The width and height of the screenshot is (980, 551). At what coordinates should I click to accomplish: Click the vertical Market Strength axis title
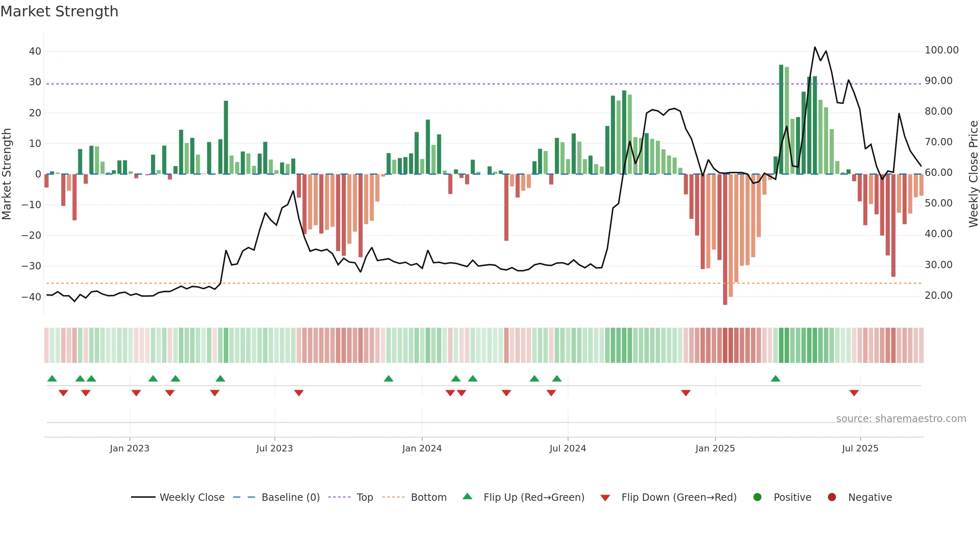pyautogui.click(x=7, y=174)
